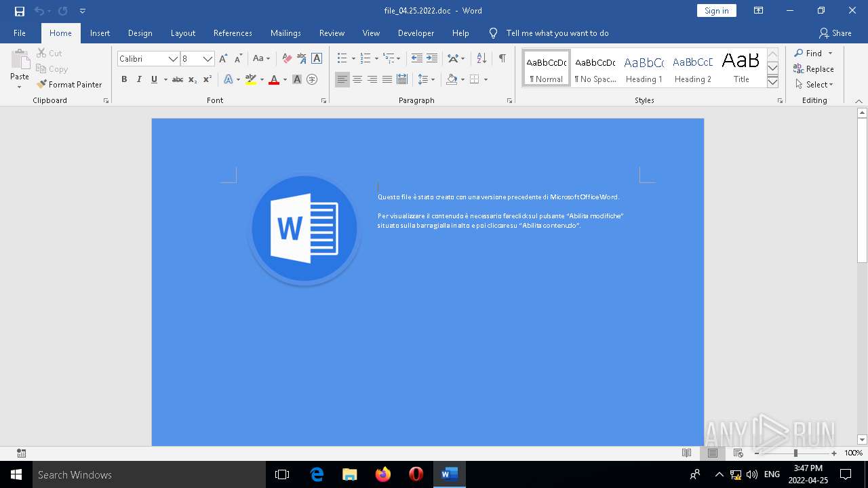Switch to Layout tab
The height and width of the screenshot is (488, 868).
click(183, 33)
